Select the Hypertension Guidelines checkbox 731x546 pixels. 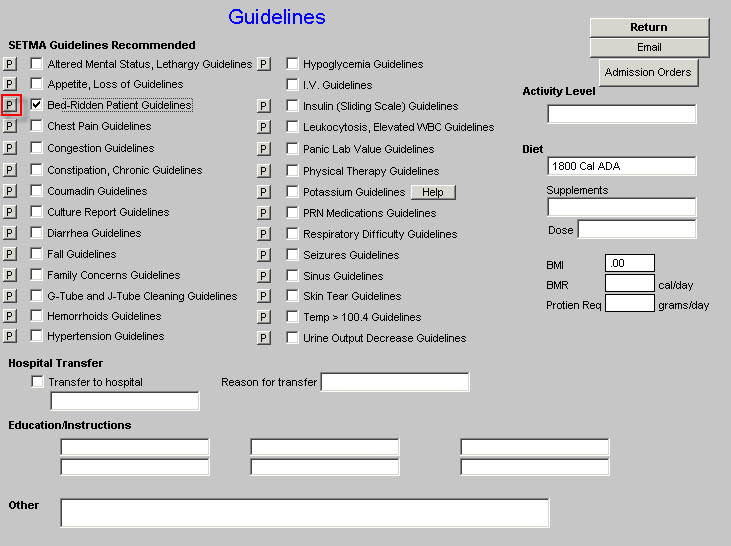(x=36, y=335)
